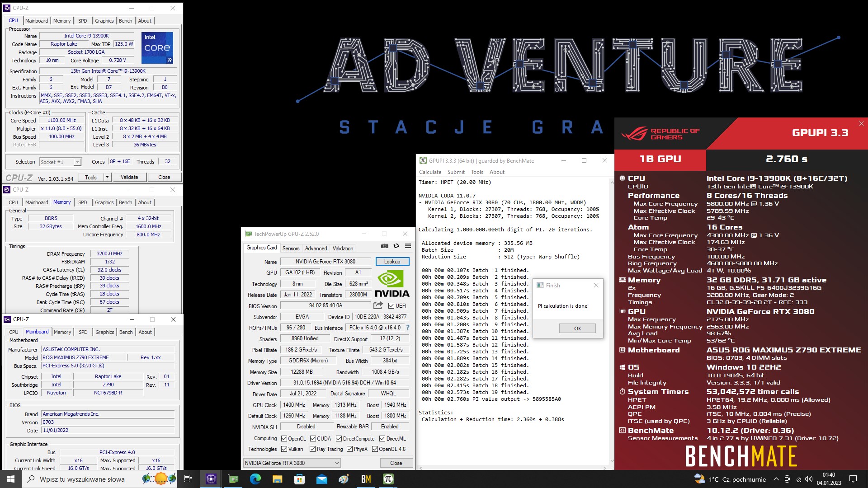Open the Tools menu in GPUPI

[477, 172]
